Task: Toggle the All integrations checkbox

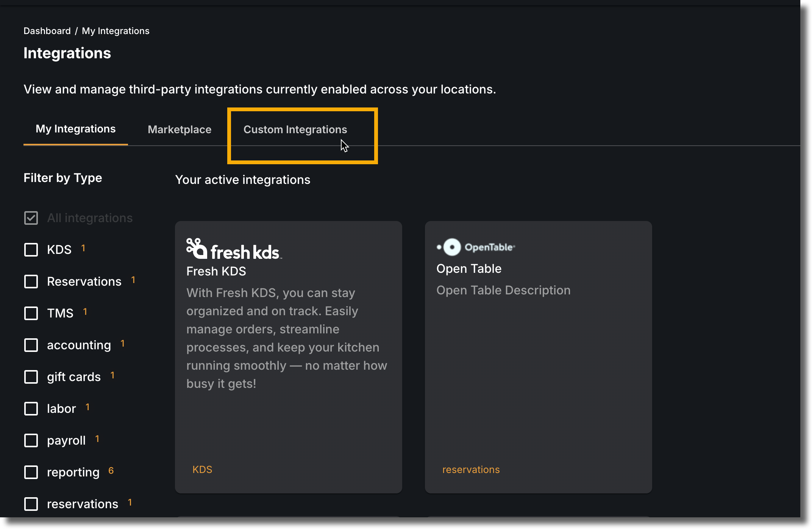Action: pyautogui.click(x=31, y=218)
